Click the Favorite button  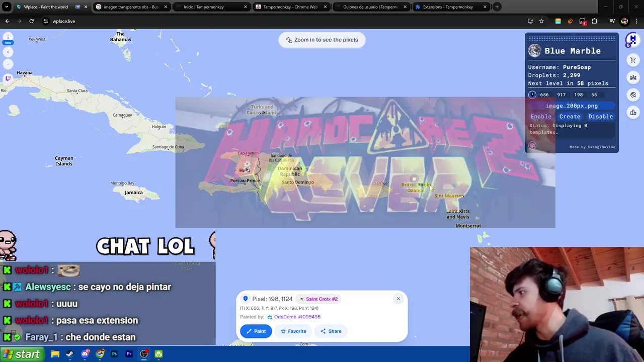pyautogui.click(x=293, y=331)
